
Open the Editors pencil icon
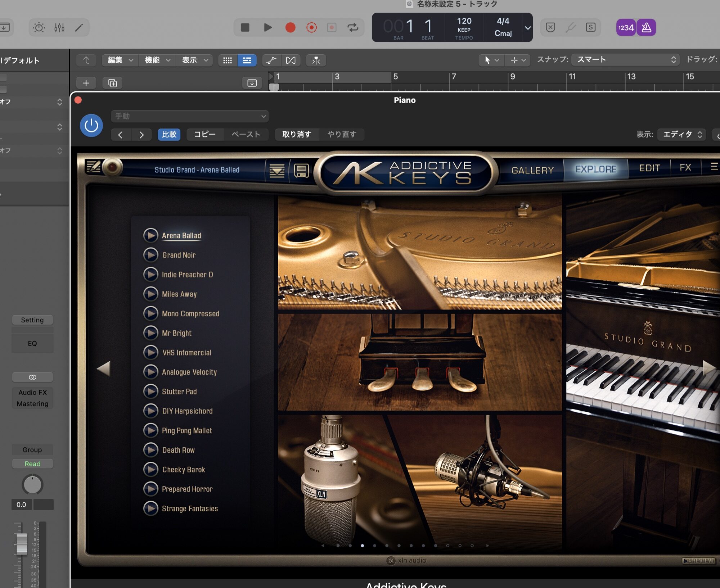pos(79,27)
